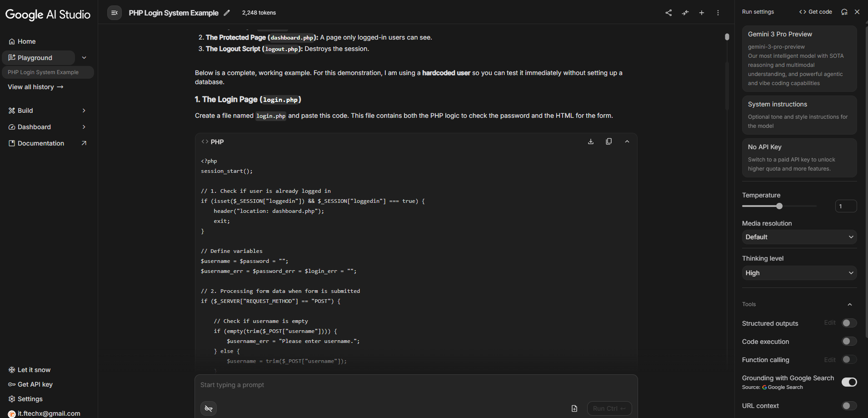
Task: Turn on URL context
Action: coord(848,405)
